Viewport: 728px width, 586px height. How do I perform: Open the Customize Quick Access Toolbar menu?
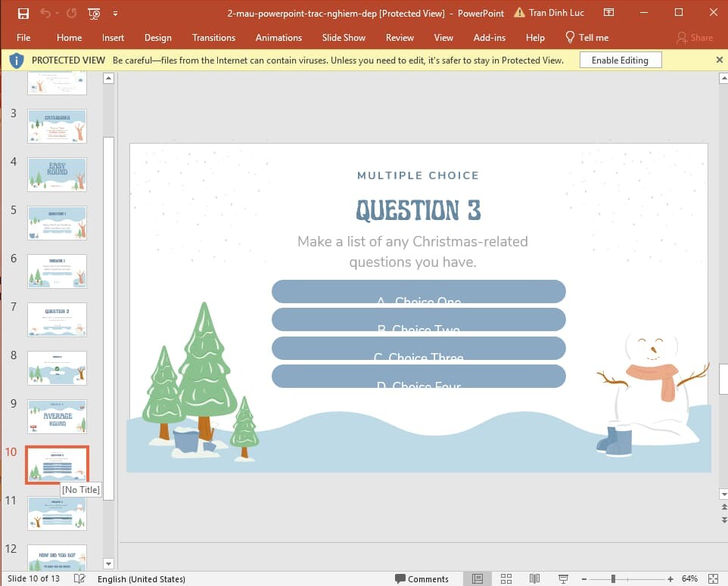[x=116, y=13]
